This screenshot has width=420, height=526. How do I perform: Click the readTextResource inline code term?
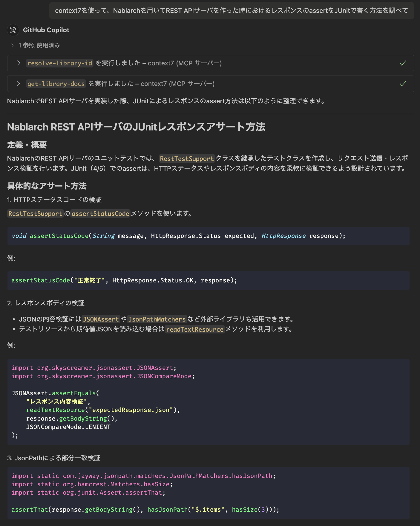point(195,329)
